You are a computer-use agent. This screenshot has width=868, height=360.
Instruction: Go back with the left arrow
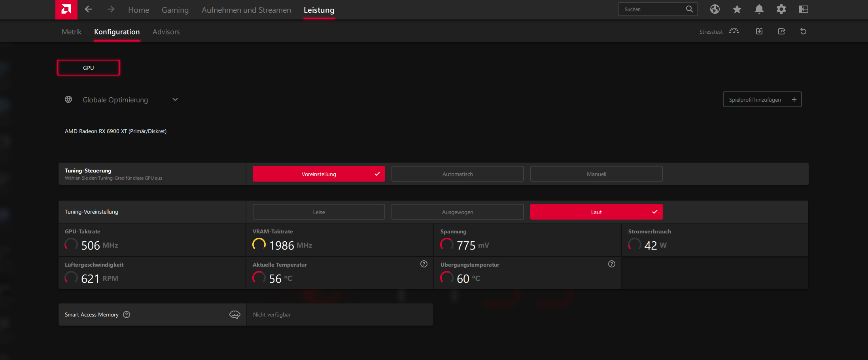pos(88,9)
